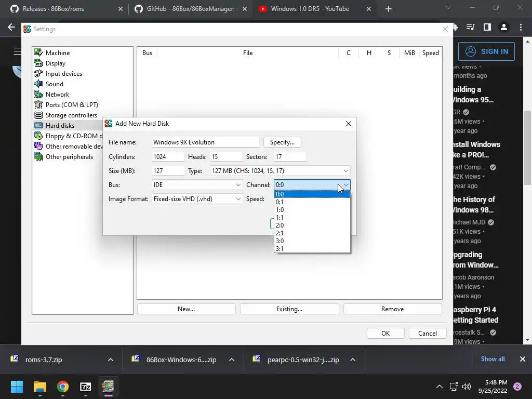Select channel 3:1 option
The height and width of the screenshot is (399, 532).
[312, 249]
